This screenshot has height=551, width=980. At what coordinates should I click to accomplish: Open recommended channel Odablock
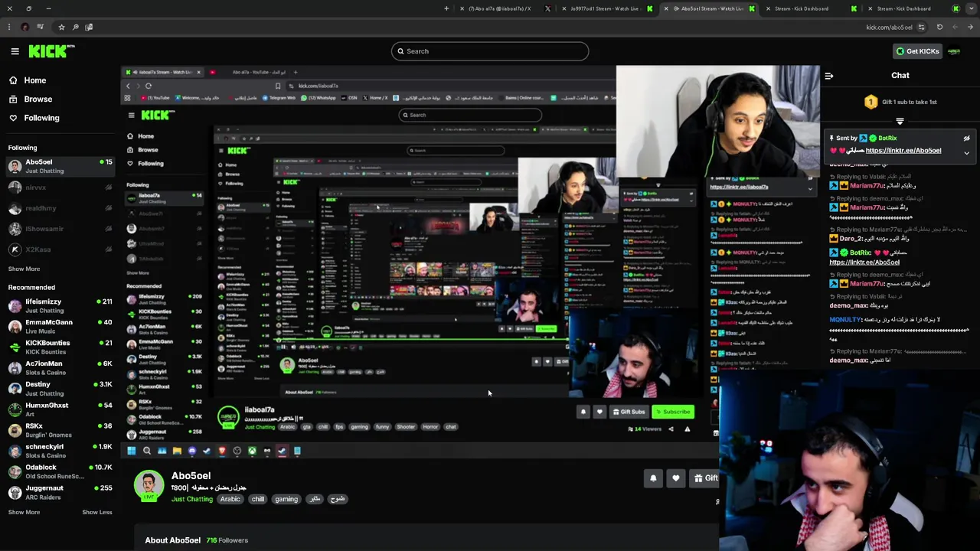pos(60,471)
